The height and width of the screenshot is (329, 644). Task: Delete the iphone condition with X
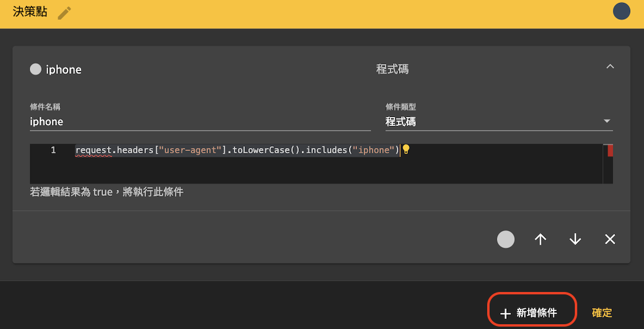pos(611,239)
